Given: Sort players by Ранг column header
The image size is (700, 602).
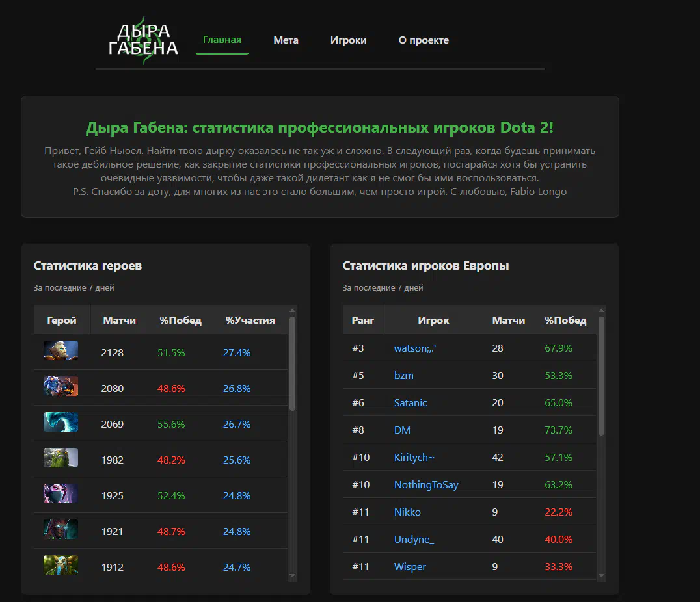Looking at the screenshot, I should click(362, 320).
